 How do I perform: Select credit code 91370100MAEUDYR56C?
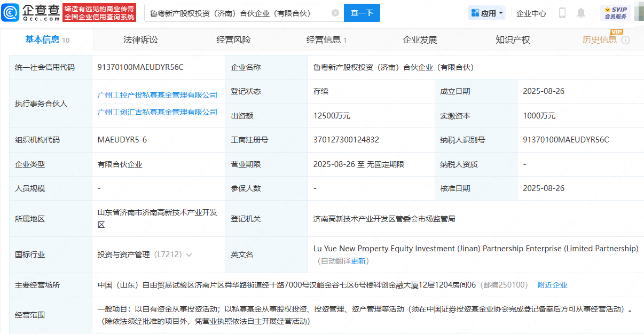pos(140,67)
